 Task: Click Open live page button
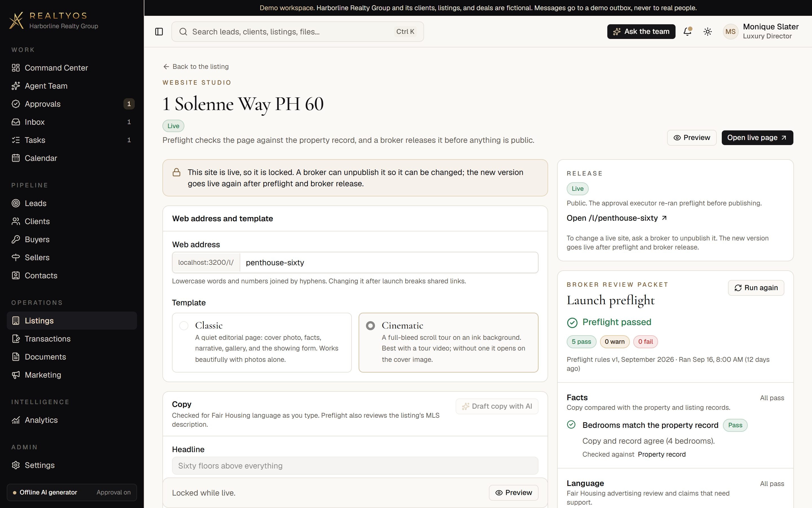click(x=757, y=138)
